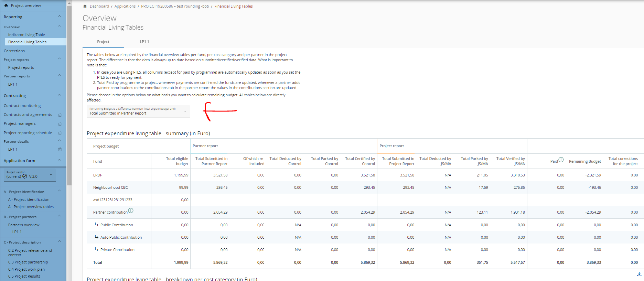This screenshot has width=644, height=281.
Task: Go to Indicator Living Table
Action: pos(26,35)
